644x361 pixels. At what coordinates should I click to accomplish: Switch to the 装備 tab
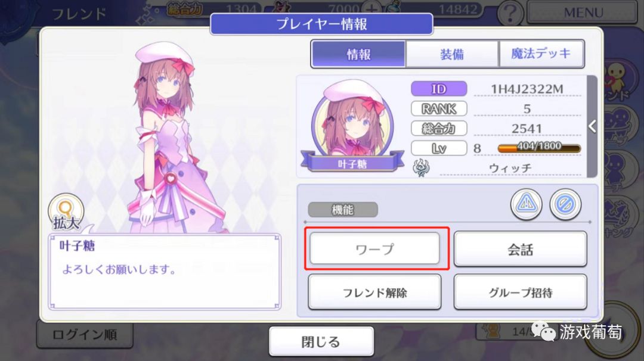click(452, 54)
